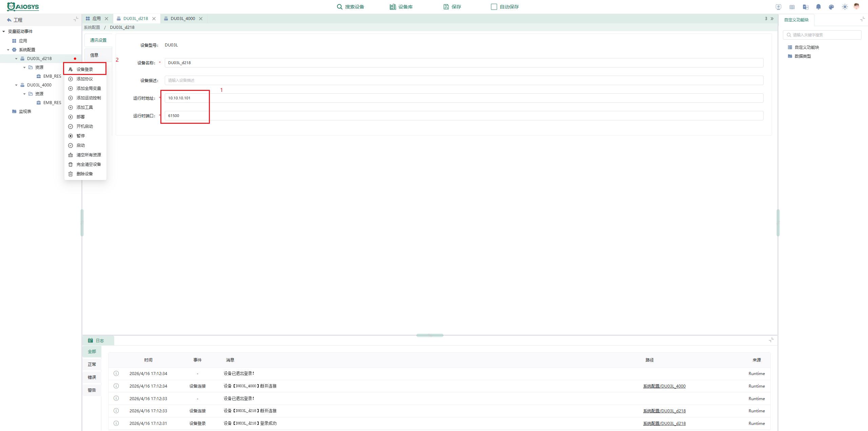The height and width of the screenshot is (431, 868).
Task: Open notifications bell
Action: pyautogui.click(x=818, y=7)
